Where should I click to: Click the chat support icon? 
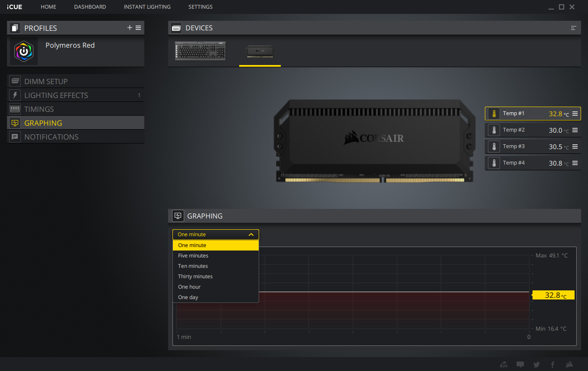(x=520, y=364)
